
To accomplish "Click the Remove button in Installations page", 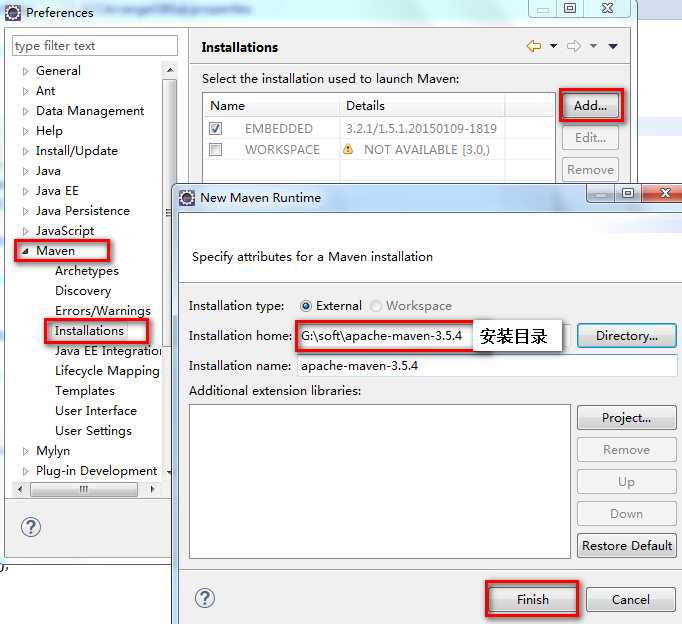I will click(x=590, y=170).
